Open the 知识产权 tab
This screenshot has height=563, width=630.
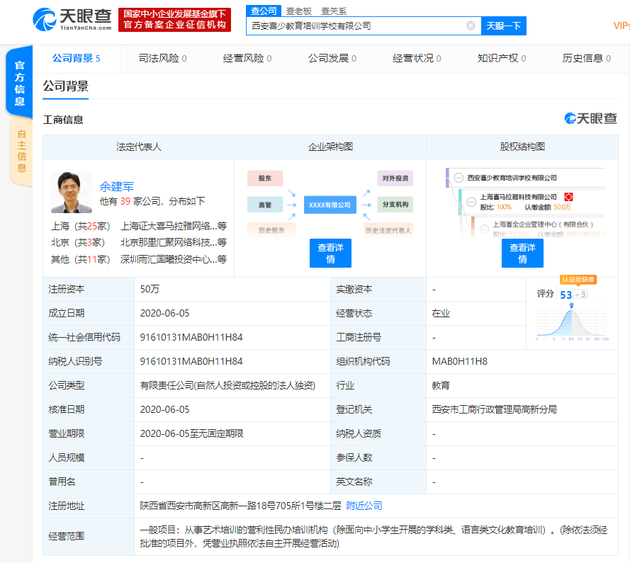[x=497, y=58]
